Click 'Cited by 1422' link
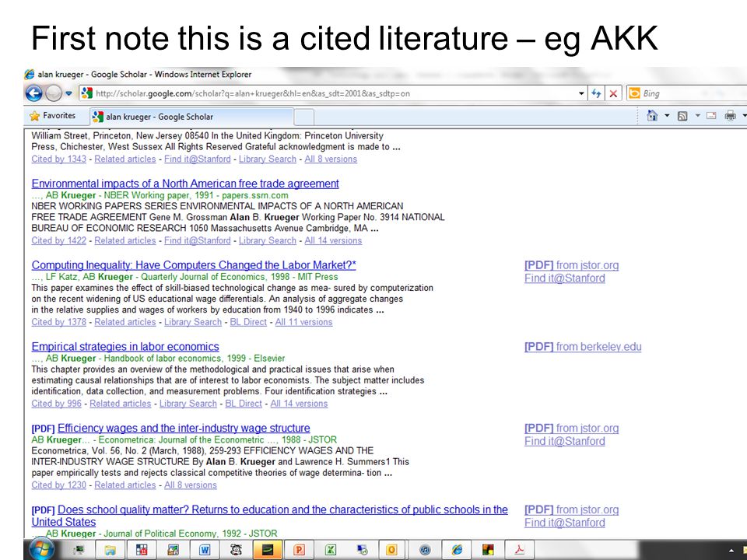The image size is (747, 560). (58, 240)
